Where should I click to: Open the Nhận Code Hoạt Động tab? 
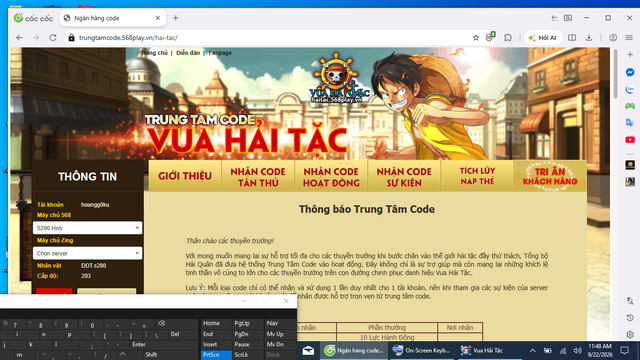(331, 177)
